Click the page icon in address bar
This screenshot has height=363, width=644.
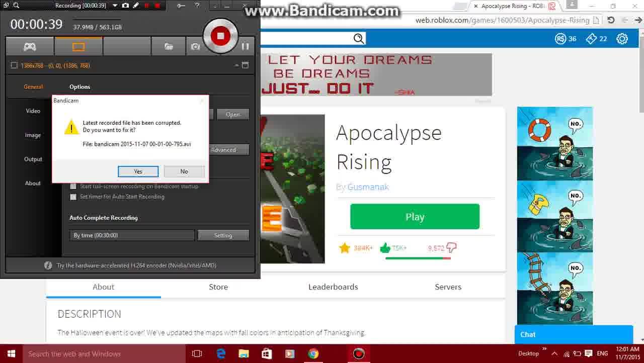[x=596, y=20]
